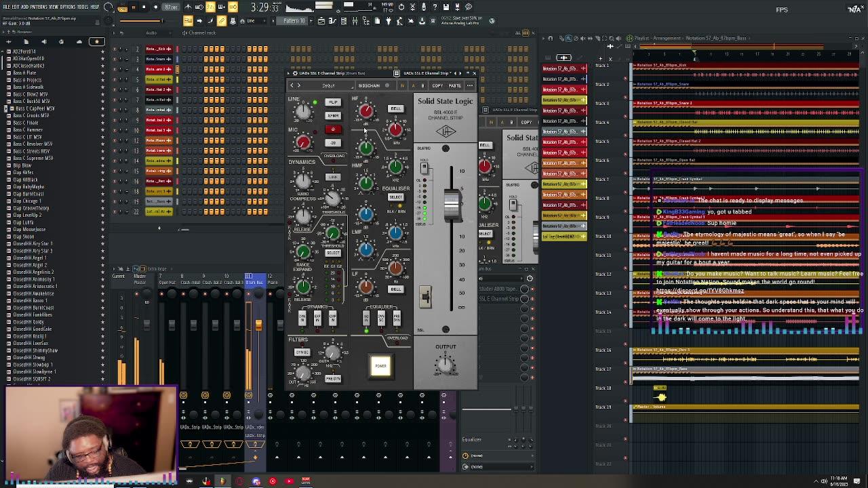Open the Pattern 10 selector
Viewport: 868px width, 488px height.
pyautogui.click(x=294, y=21)
